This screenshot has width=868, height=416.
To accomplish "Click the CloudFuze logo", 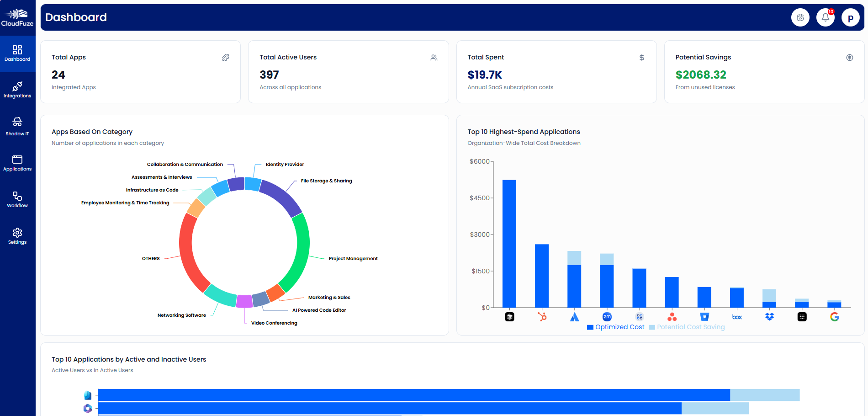I will (x=17, y=17).
